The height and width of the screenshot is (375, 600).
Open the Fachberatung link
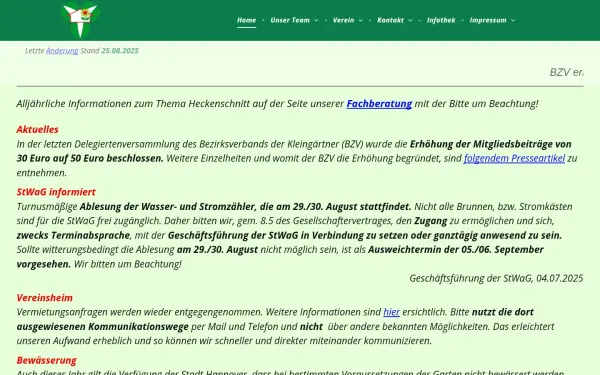pos(379,104)
